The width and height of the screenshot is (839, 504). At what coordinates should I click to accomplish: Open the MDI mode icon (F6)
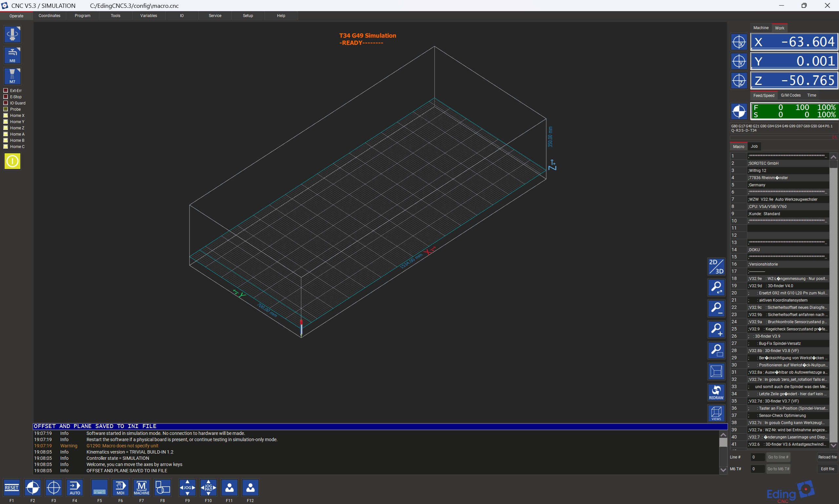tap(120, 487)
